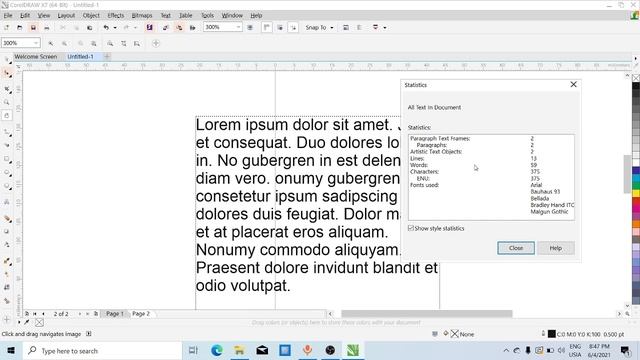The image size is (640, 360).
Task: Click the No Color X swatch on palette
Action: click(636, 78)
